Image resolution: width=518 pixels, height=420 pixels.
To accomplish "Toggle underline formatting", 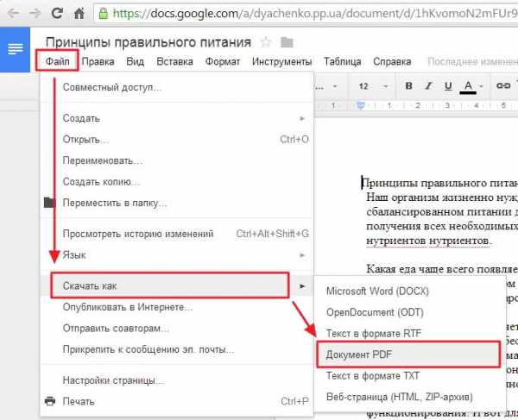I will point(448,86).
